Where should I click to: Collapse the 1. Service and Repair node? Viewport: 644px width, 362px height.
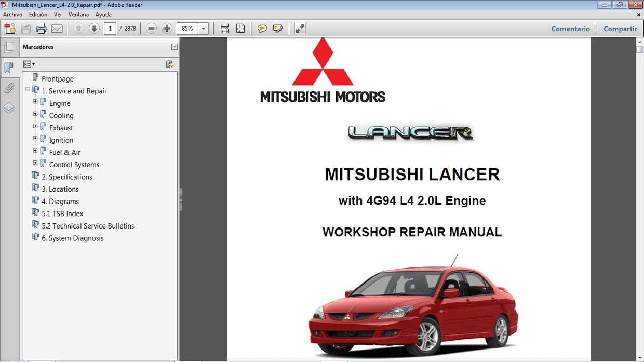pos(28,89)
